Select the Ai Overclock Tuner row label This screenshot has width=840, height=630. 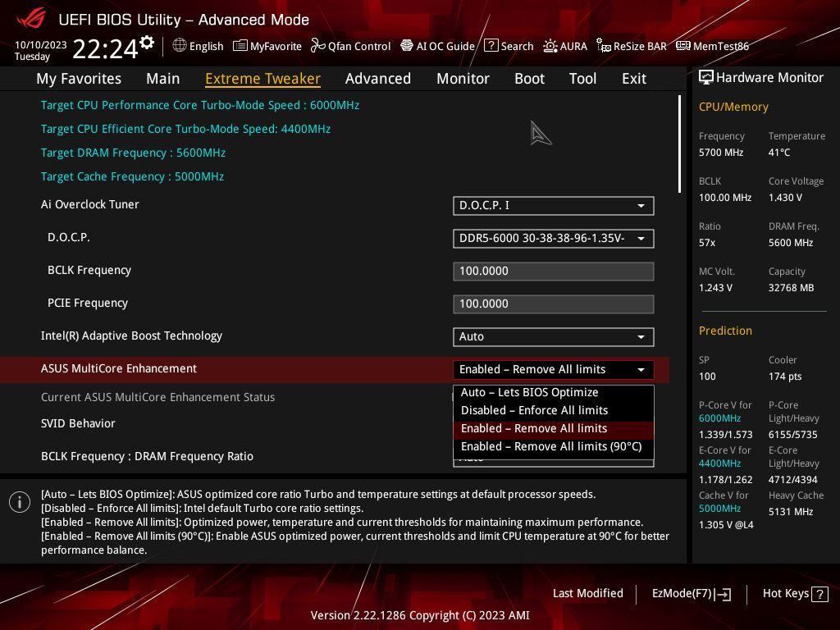click(x=89, y=204)
